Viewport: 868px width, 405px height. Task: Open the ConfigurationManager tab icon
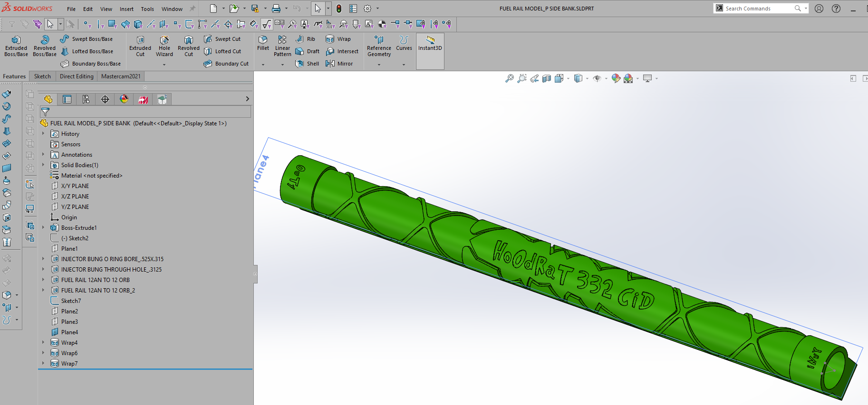point(86,99)
